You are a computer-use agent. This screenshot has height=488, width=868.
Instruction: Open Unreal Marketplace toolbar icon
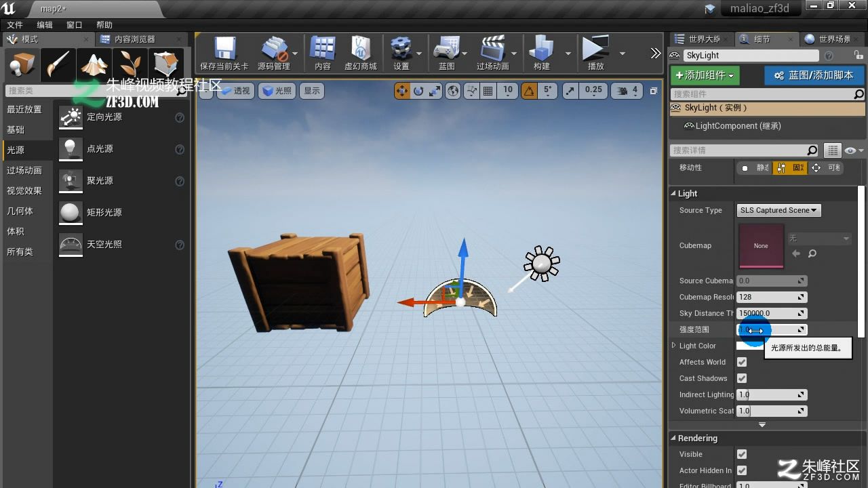[x=361, y=53]
